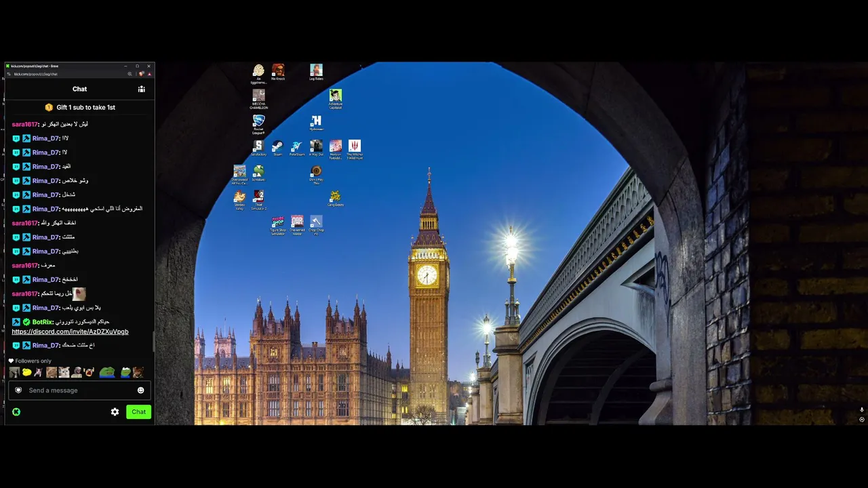Open the Thief Simulator 2 shortcut

pyautogui.click(x=258, y=201)
